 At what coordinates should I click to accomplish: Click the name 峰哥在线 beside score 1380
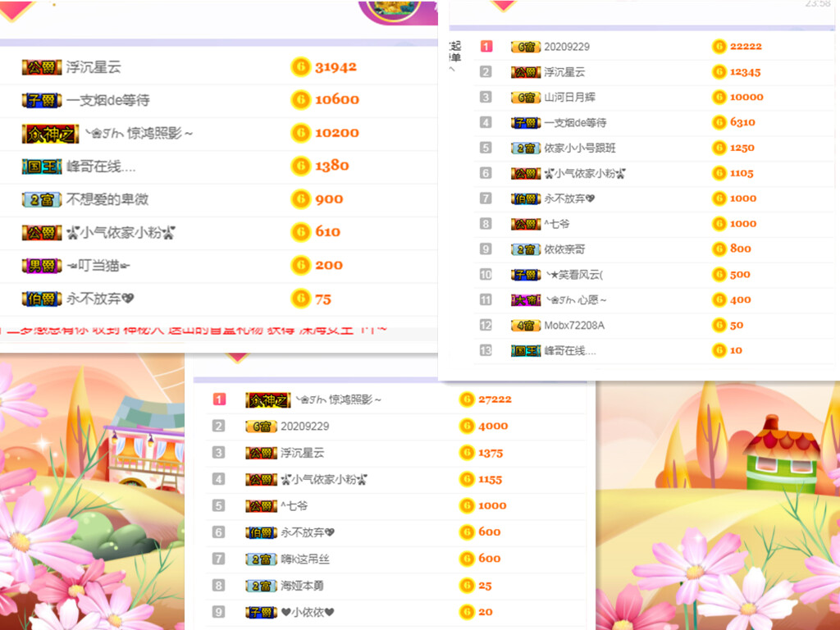pyautogui.click(x=101, y=167)
